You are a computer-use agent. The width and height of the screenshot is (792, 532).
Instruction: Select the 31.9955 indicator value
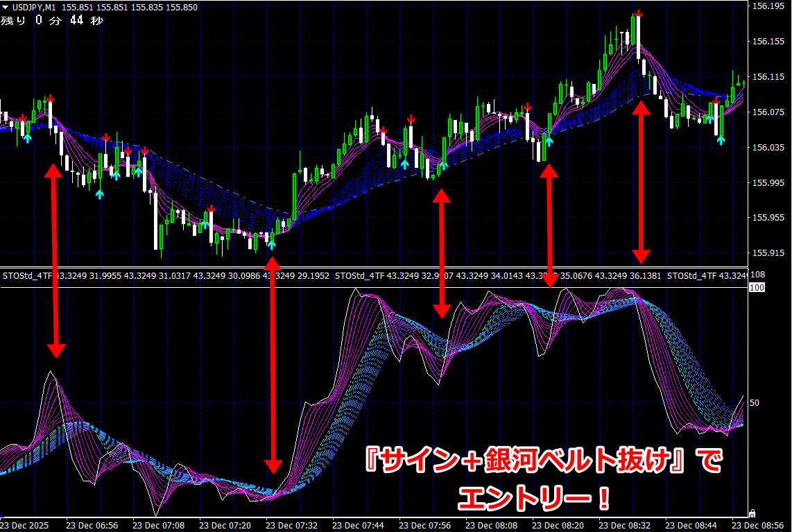pos(105,276)
